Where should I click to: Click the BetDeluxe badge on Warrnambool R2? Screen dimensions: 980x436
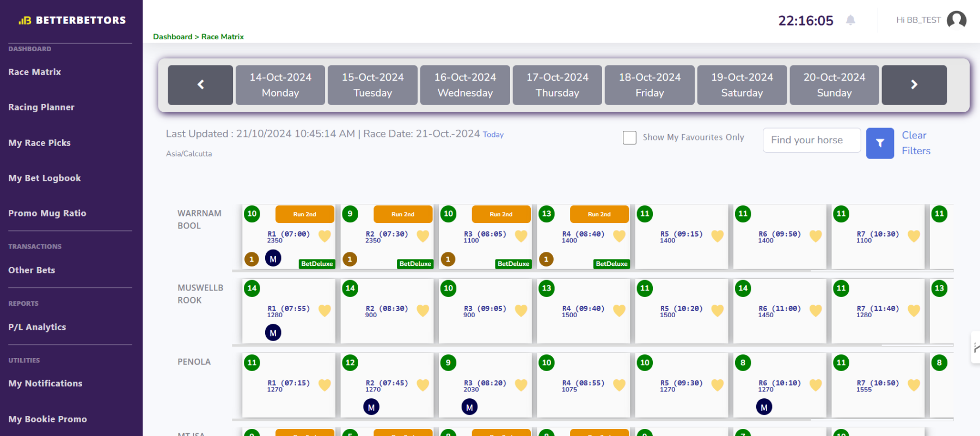coord(415,264)
